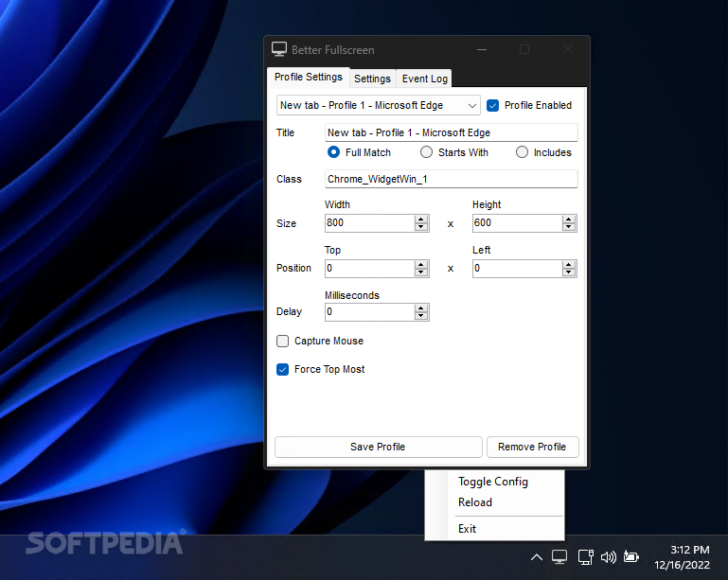Choose Exit from tray menu

(x=467, y=529)
